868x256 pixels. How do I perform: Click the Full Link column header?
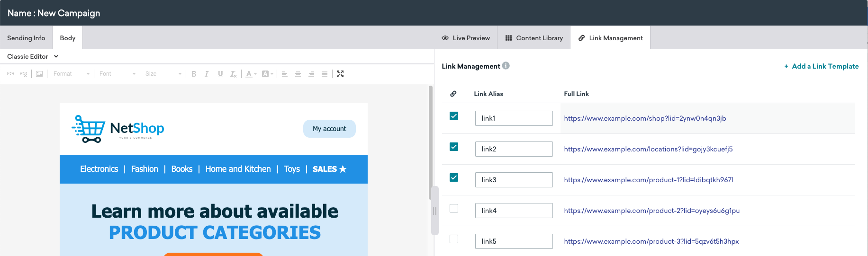[x=577, y=94]
